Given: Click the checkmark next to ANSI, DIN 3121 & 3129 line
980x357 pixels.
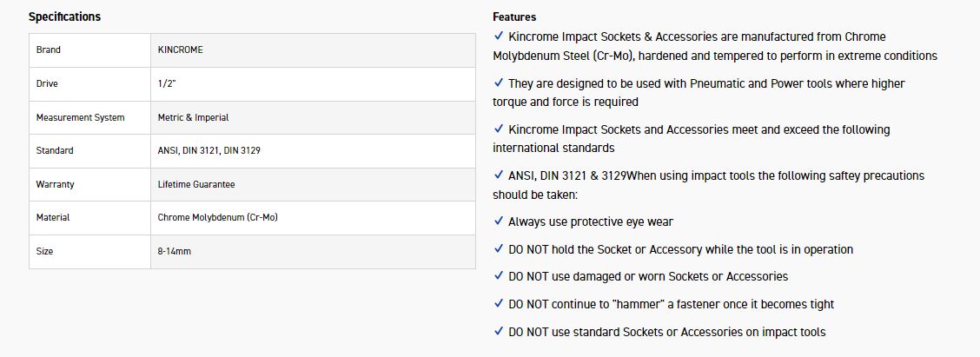Looking at the screenshot, I should coord(498,175).
